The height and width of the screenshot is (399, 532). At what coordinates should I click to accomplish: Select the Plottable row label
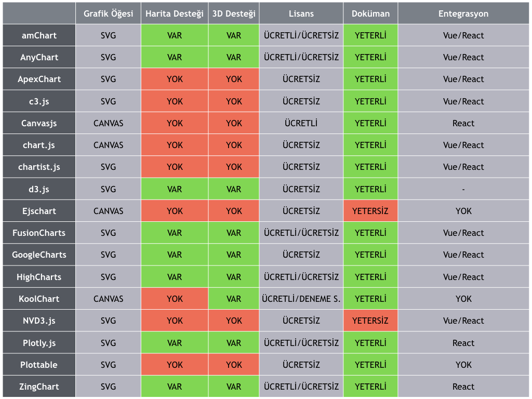pyautogui.click(x=39, y=365)
